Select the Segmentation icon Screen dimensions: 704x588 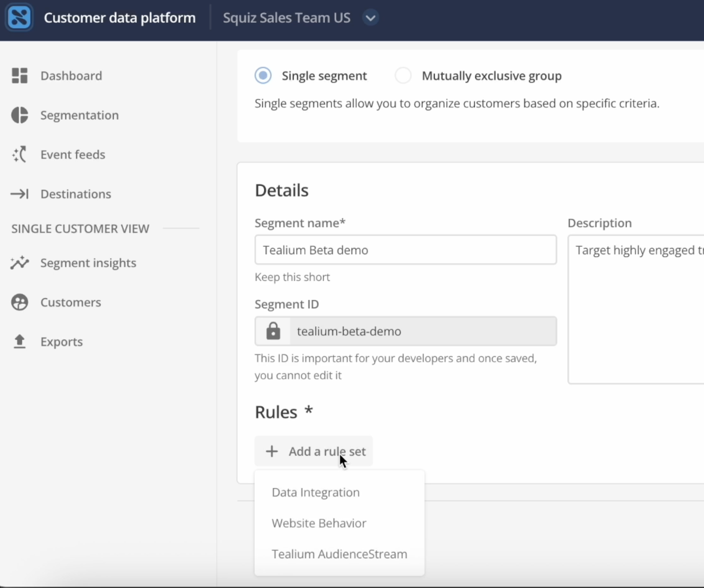pos(19,115)
